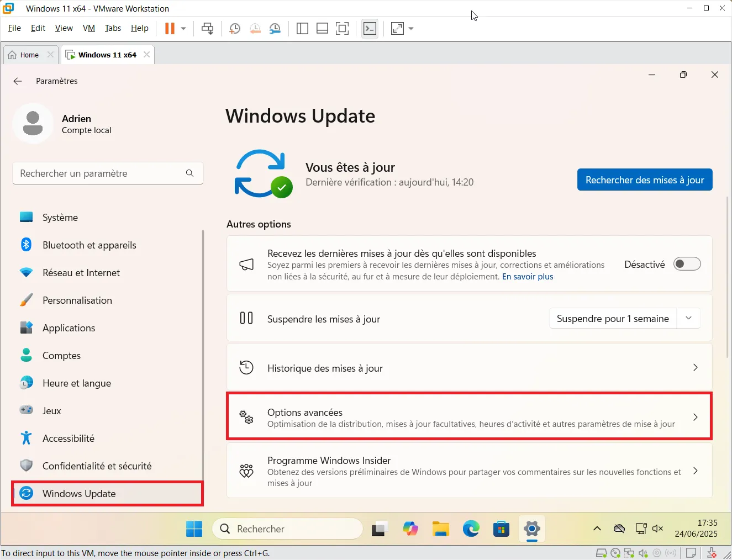The height and width of the screenshot is (560, 732).
Task: Open Accessibilité settings category
Action: click(x=108, y=439)
